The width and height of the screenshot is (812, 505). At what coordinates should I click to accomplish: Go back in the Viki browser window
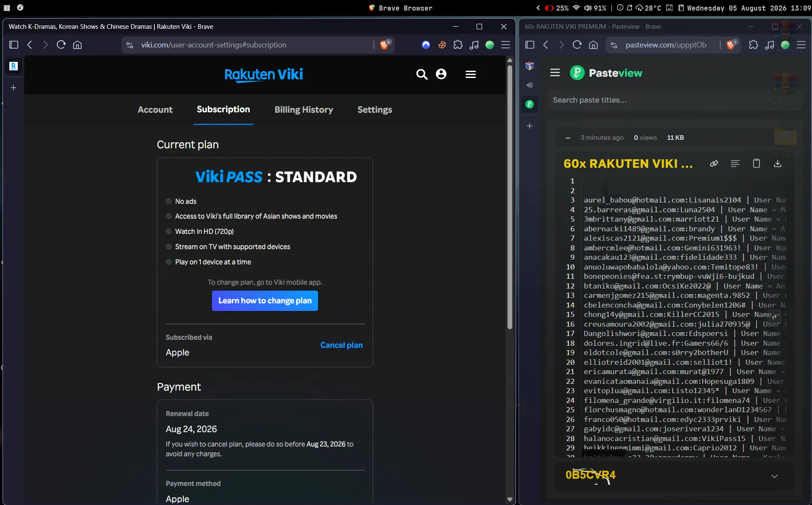[x=30, y=45]
